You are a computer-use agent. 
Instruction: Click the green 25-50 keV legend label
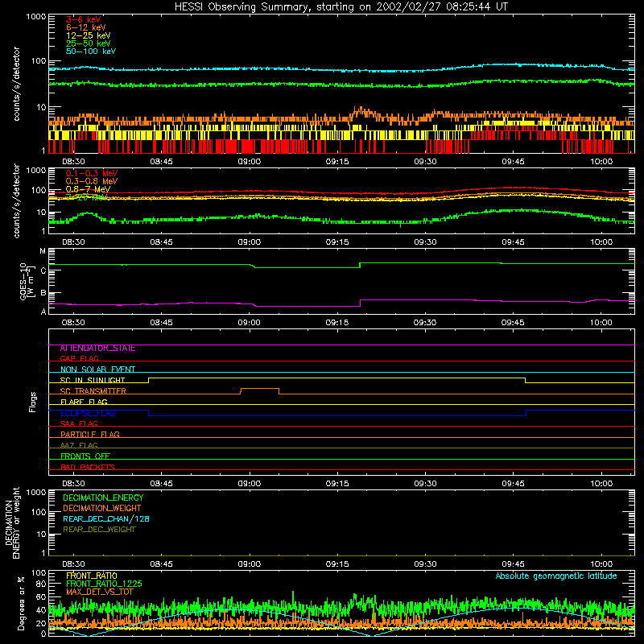89,43
